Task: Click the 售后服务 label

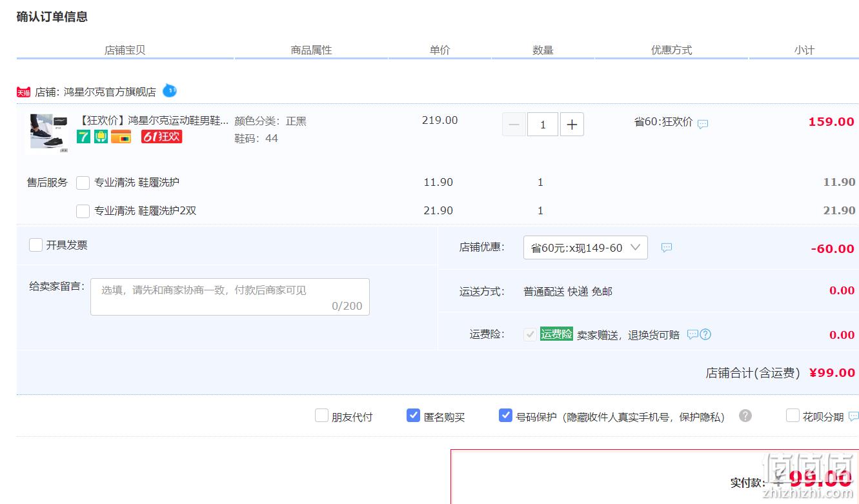Action: click(x=47, y=183)
